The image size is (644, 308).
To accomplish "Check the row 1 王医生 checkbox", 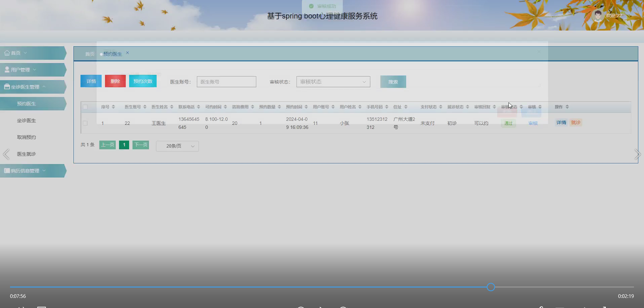I will pos(85,123).
